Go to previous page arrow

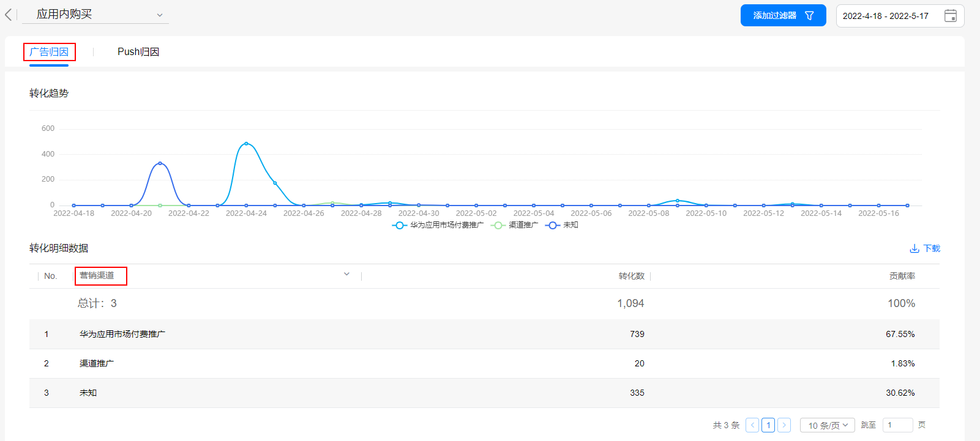click(752, 425)
